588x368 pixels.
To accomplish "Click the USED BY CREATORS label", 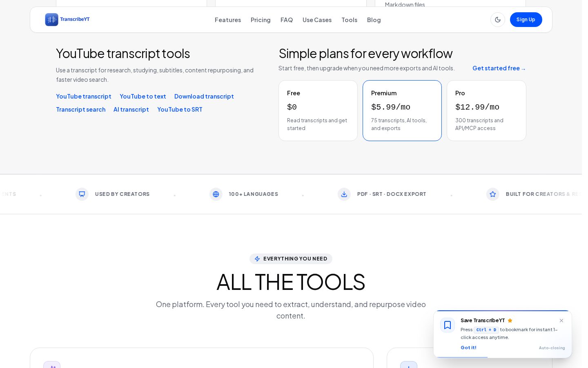I will pos(122,194).
